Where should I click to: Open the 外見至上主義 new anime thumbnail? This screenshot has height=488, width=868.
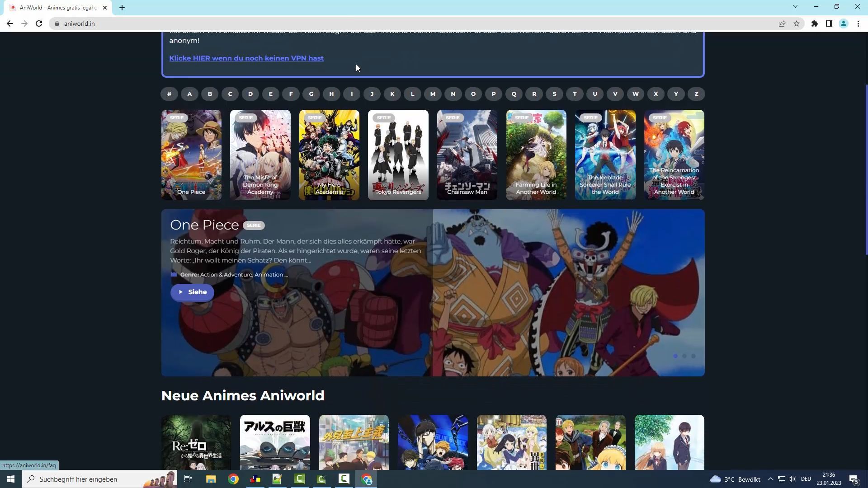(x=354, y=442)
